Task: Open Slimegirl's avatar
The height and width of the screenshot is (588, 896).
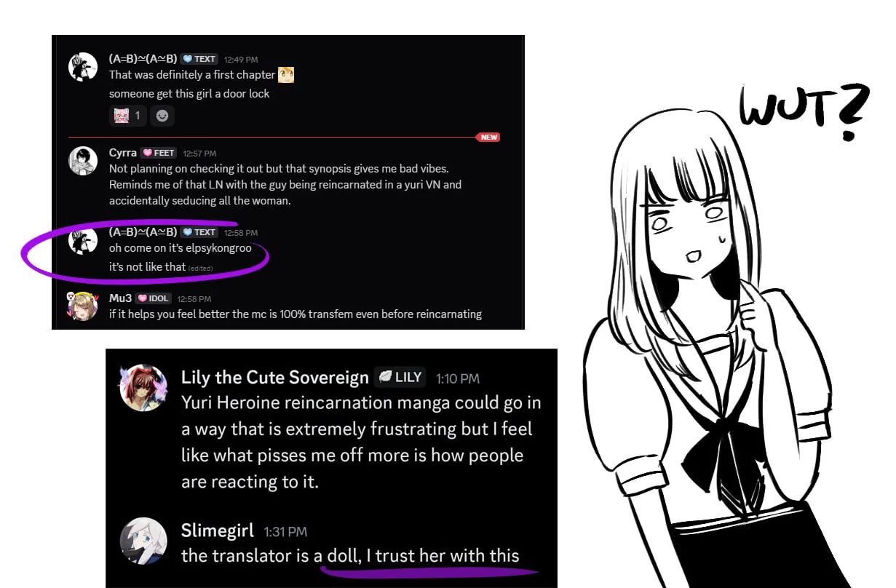Action: pos(143,541)
